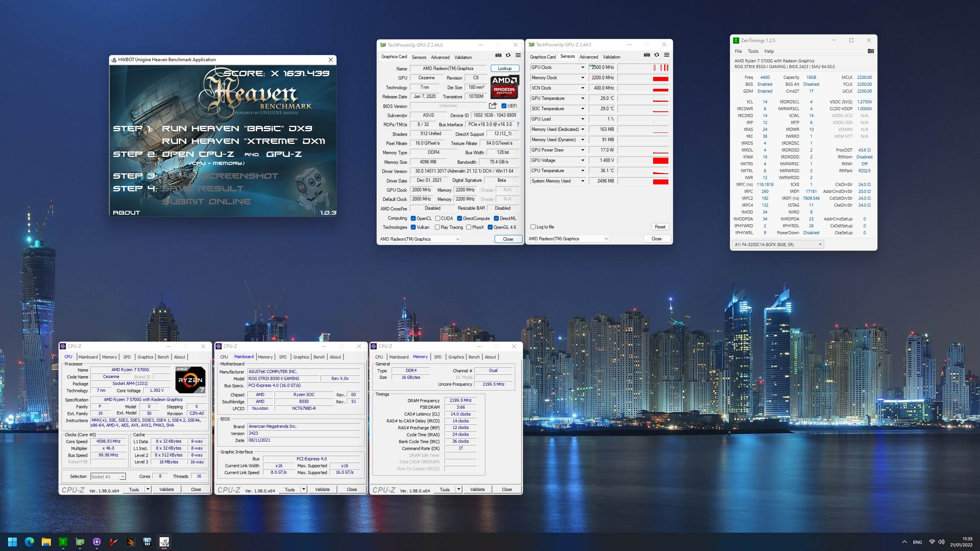
Task: Click the Bus Interface question mark in GPU-Z
Action: (518, 124)
